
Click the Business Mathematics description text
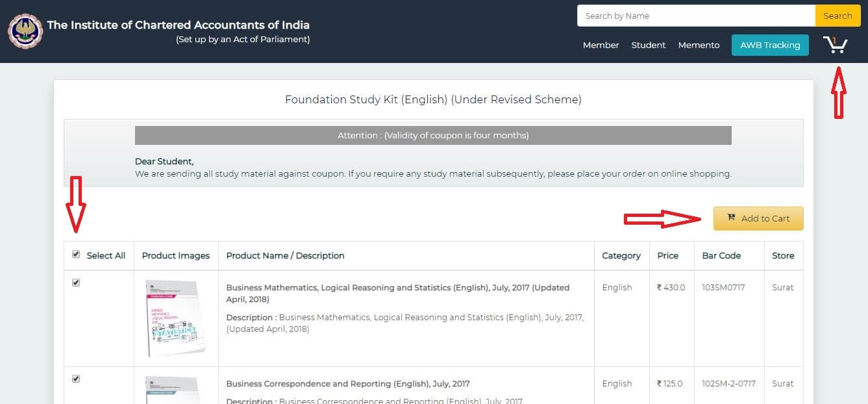pyautogui.click(x=405, y=323)
